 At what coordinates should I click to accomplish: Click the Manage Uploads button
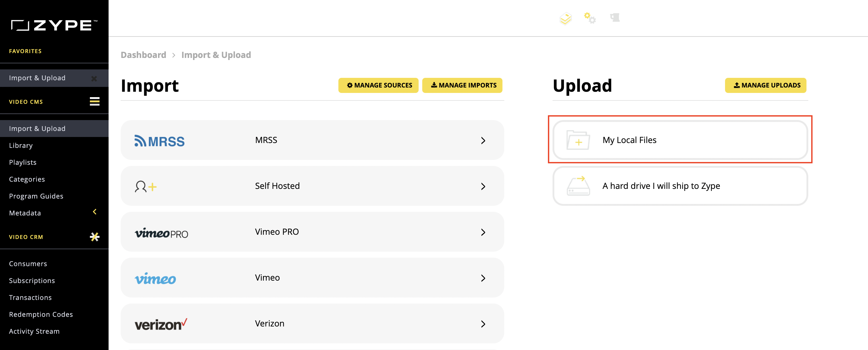click(765, 85)
